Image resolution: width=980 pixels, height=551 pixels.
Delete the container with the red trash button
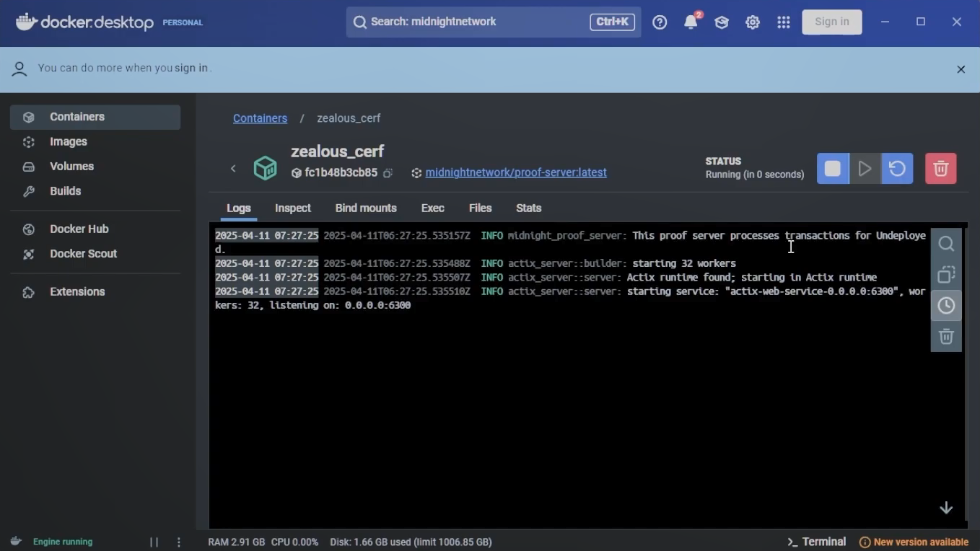[940, 168]
